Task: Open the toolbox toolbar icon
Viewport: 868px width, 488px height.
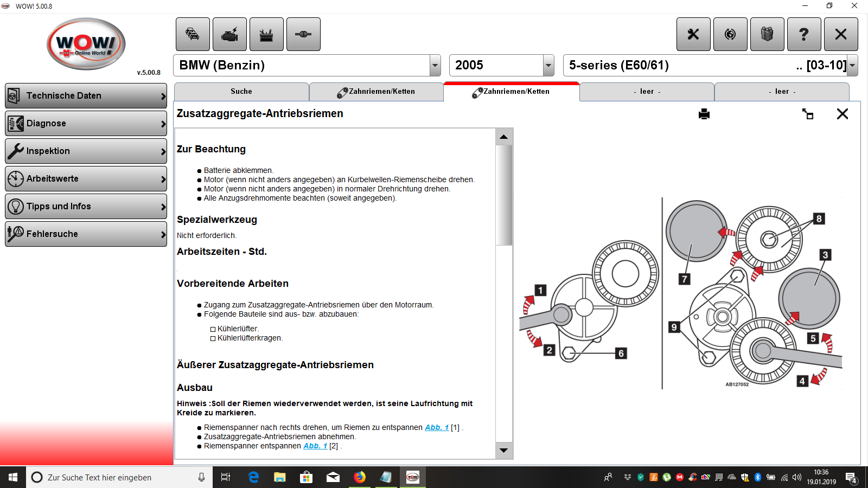Action: [266, 34]
